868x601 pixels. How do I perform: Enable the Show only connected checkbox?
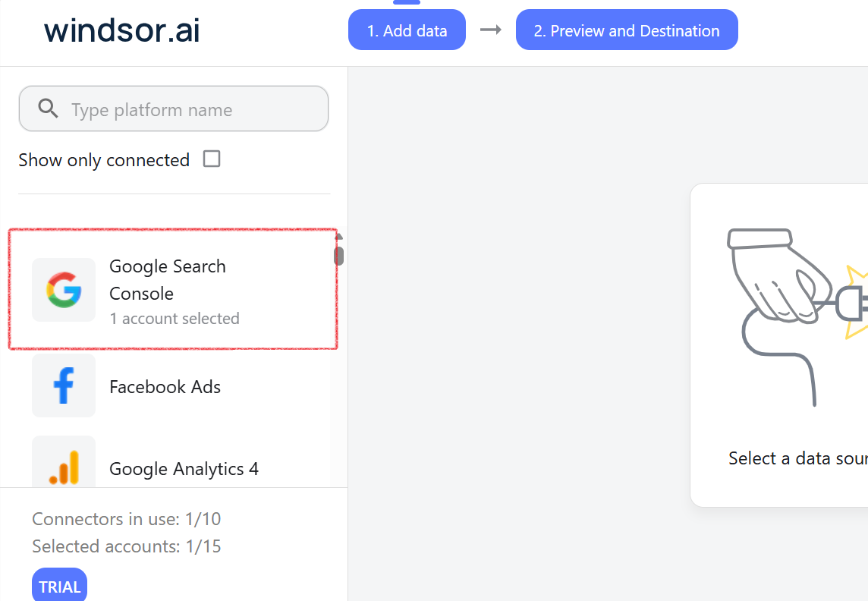point(211,159)
